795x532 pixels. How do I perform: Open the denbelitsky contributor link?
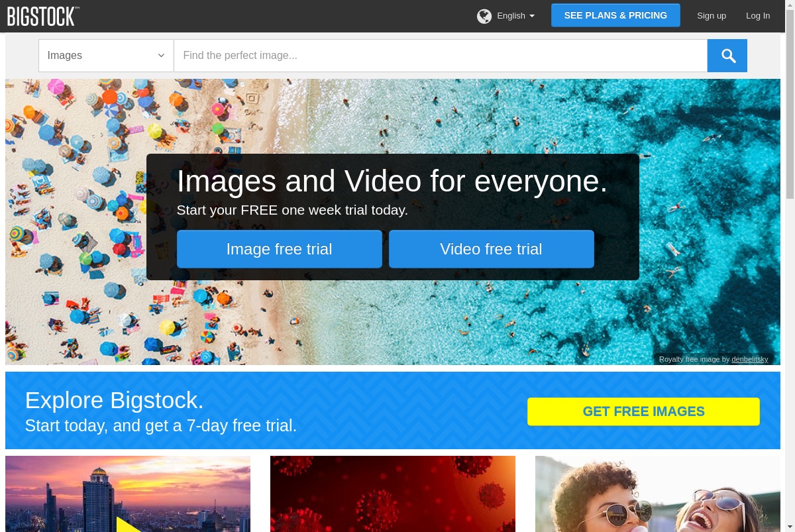point(750,359)
